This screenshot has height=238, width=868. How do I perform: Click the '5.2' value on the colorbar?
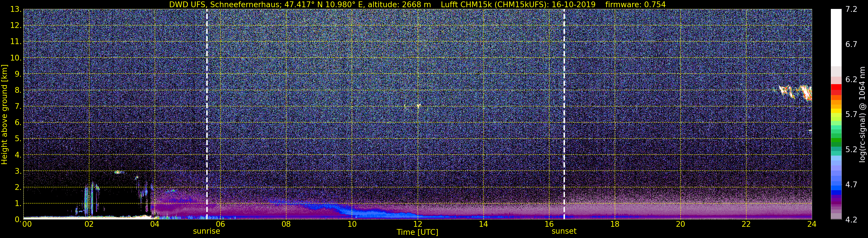click(851, 150)
